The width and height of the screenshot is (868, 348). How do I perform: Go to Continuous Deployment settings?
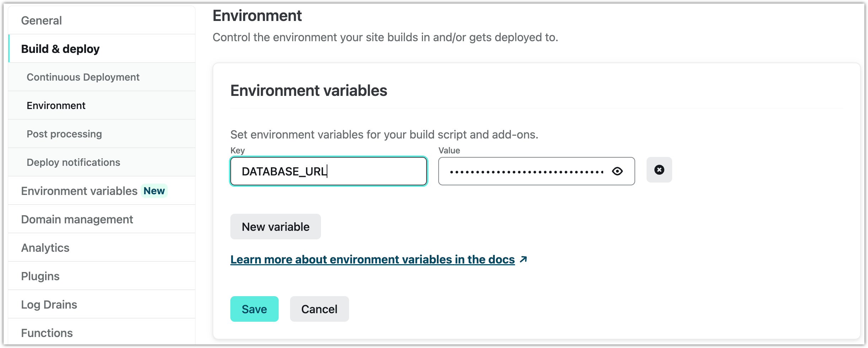83,77
